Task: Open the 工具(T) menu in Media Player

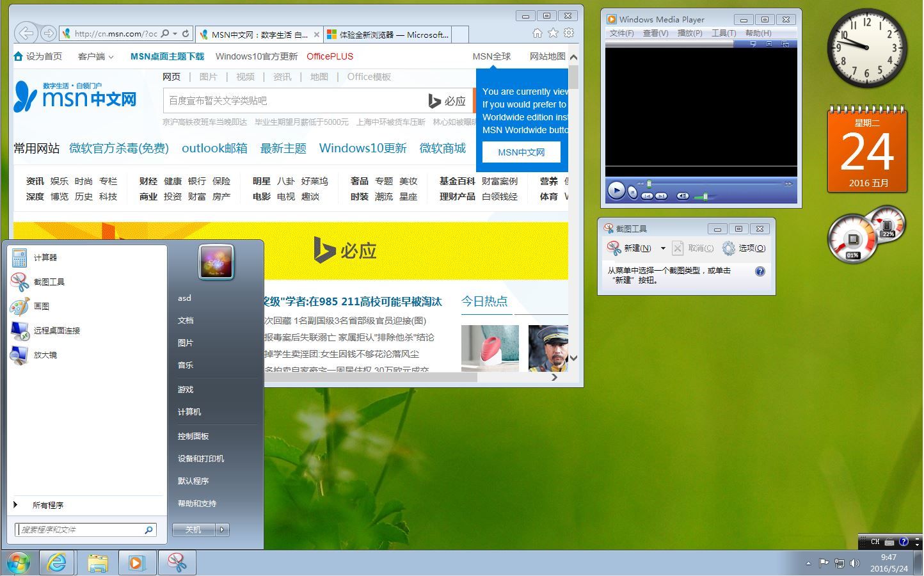Action: pos(723,33)
